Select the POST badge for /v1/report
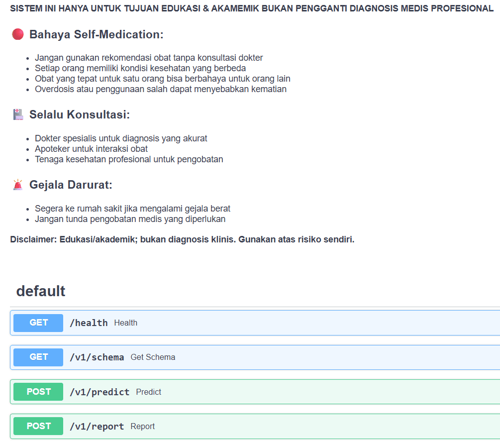Screen dimensions: 500x448 pos(38,426)
